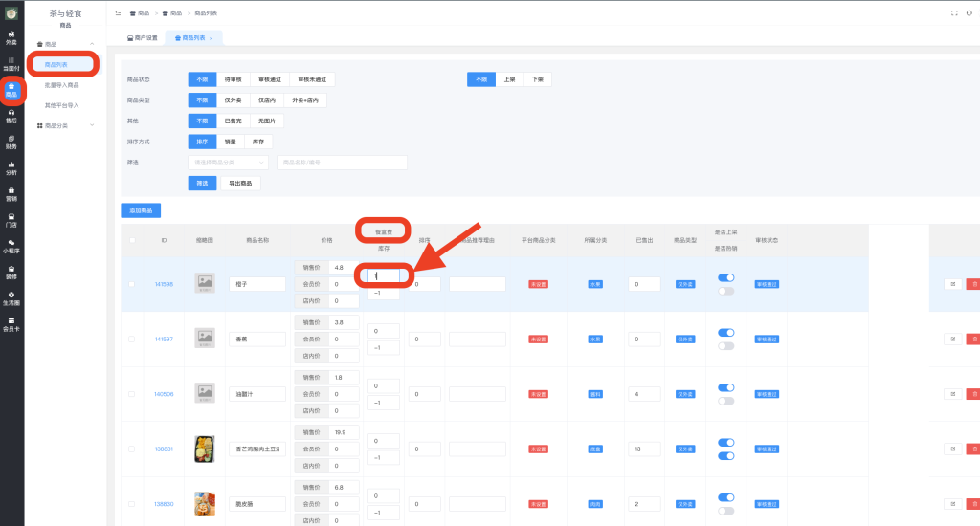Click the blue 添加商品 button
Viewport: 980px width, 526px height.
[141, 210]
